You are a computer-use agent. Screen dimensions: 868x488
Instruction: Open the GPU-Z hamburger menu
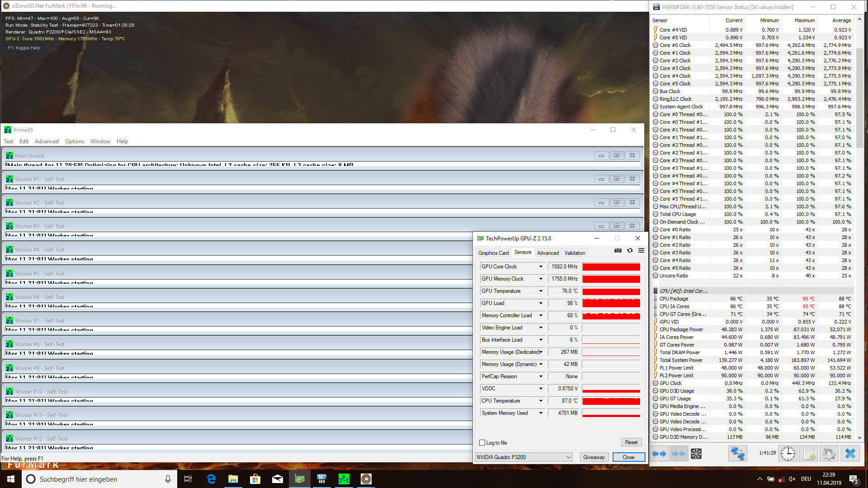(x=641, y=250)
